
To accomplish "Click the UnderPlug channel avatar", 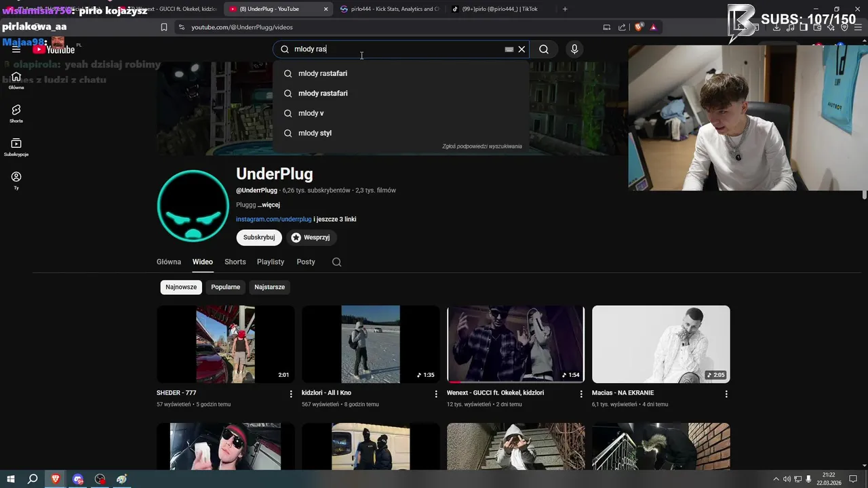I will pyautogui.click(x=193, y=205).
